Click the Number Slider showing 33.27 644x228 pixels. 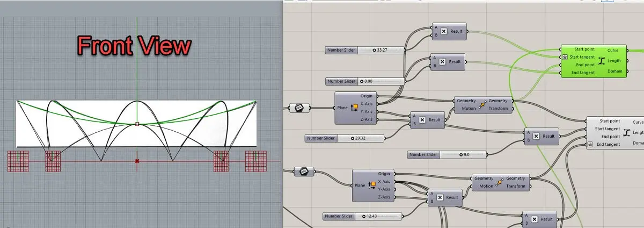(x=365, y=50)
